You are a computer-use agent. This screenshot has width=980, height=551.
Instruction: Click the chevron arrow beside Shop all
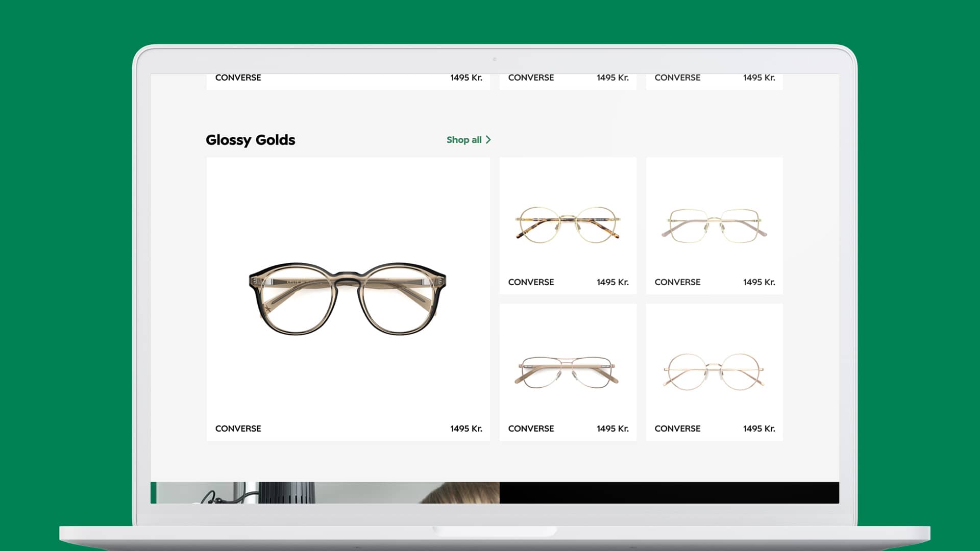pos(488,140)
